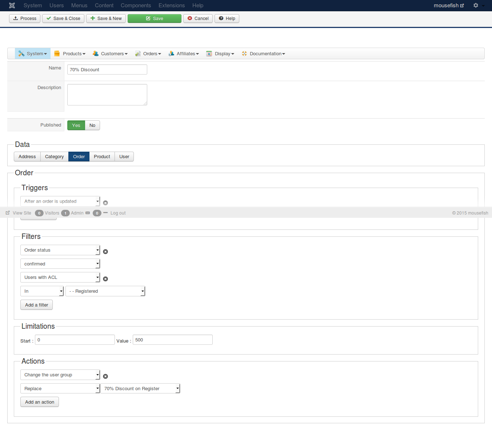This screenshot has height=448, width=492.
Task: Click the Documentation icon
Action: click(244, 53)
